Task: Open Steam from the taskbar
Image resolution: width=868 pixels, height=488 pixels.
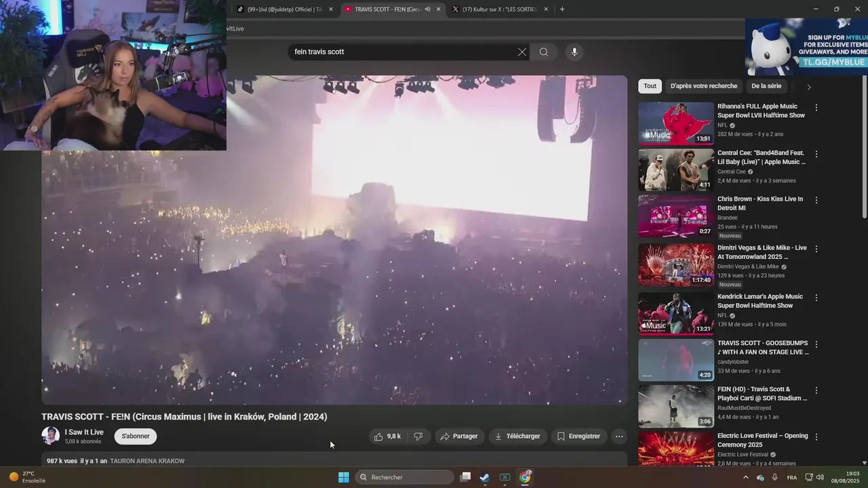Action: [x=485, y=477]
